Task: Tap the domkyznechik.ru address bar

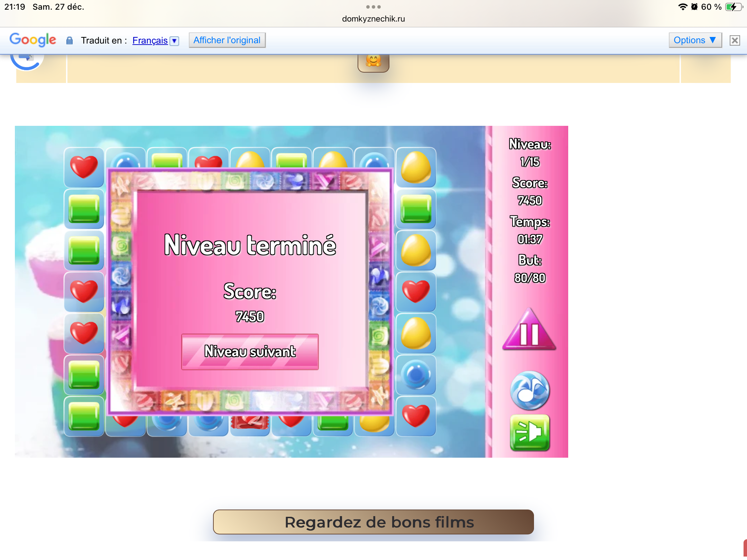Action: [373, 19]
